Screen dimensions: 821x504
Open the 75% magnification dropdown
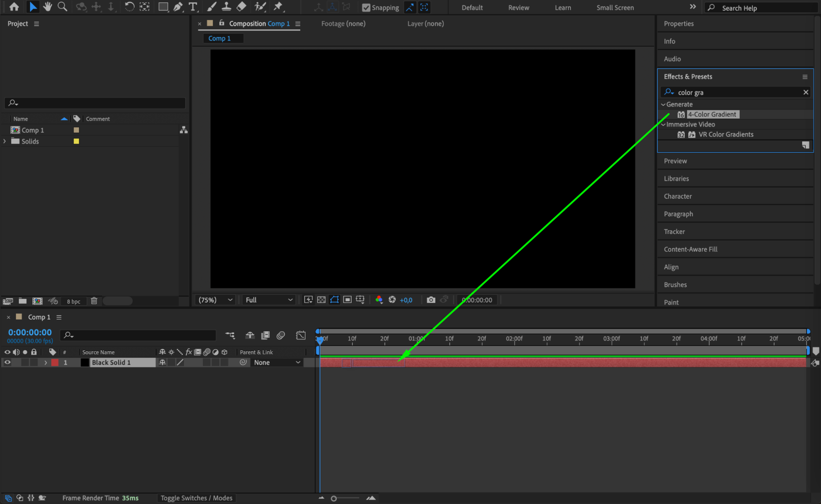click(216, 300)
